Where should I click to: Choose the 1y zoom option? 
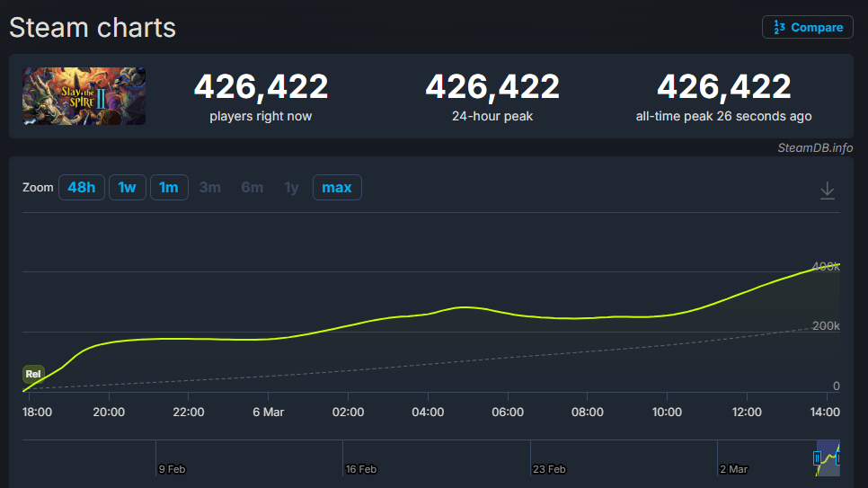click(291, 188)
